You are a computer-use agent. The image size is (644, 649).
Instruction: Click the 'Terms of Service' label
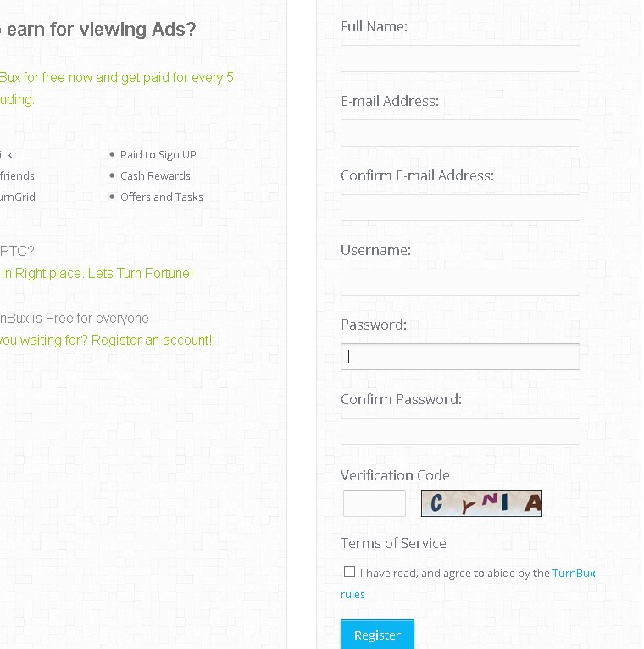(393, 543)
